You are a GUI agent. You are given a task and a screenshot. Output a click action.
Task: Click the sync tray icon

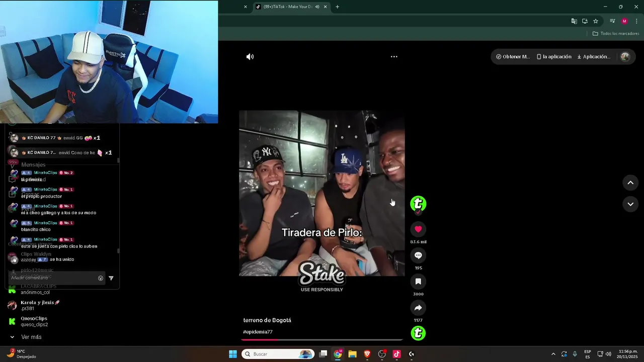click(x=564, y=354)
